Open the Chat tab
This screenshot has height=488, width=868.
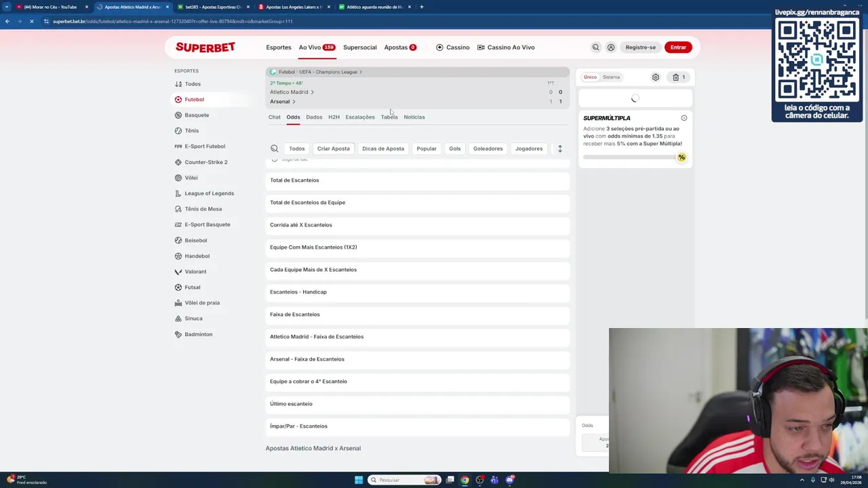coord(275,117)
